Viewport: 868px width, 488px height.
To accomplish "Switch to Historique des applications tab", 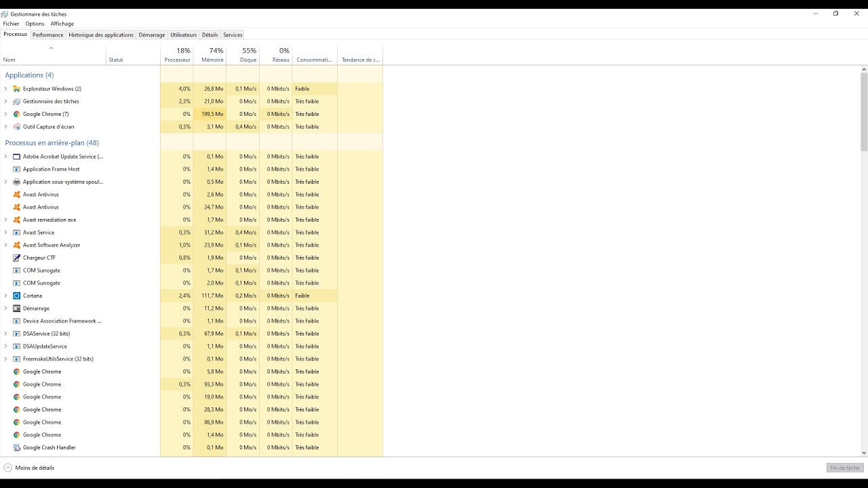I will (x=101, y=35).
